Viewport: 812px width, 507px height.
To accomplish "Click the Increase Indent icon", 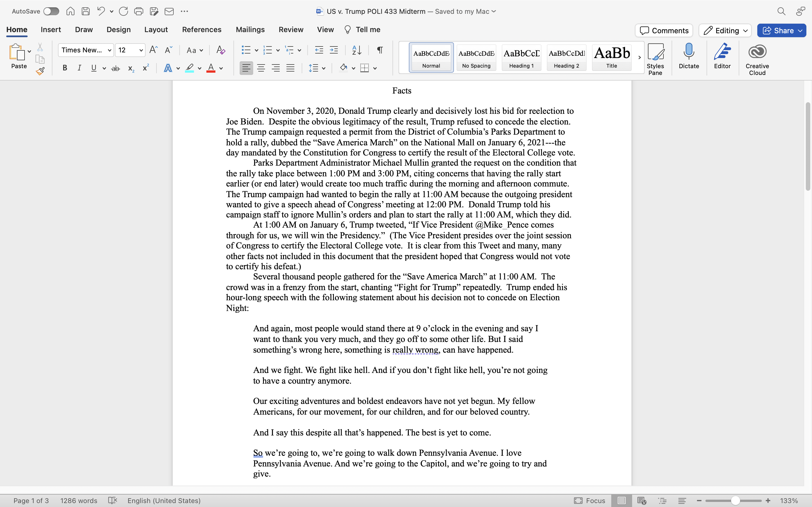I will click(334, 50).
